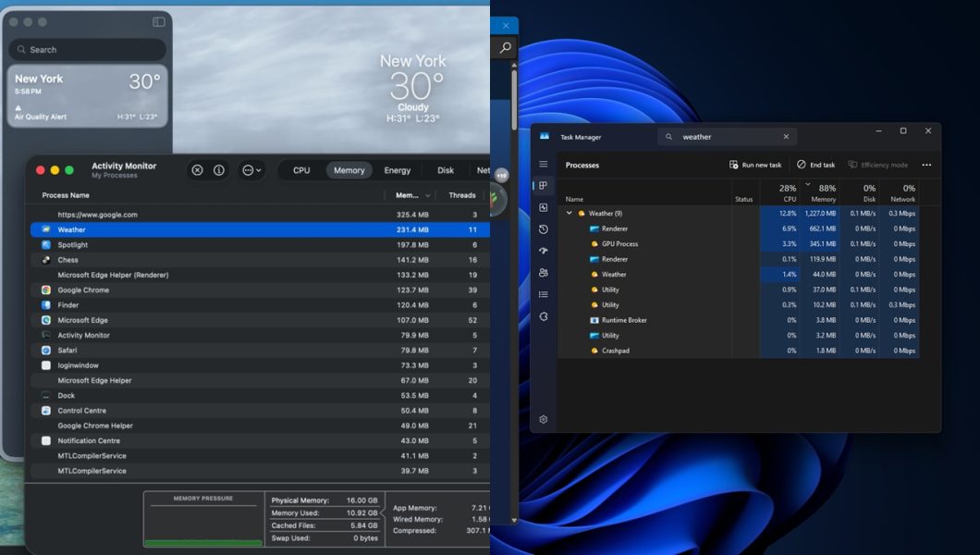Click the Task Manager app icon in title bar
This screenshot has width=980, height=555.
coord(545,136)
